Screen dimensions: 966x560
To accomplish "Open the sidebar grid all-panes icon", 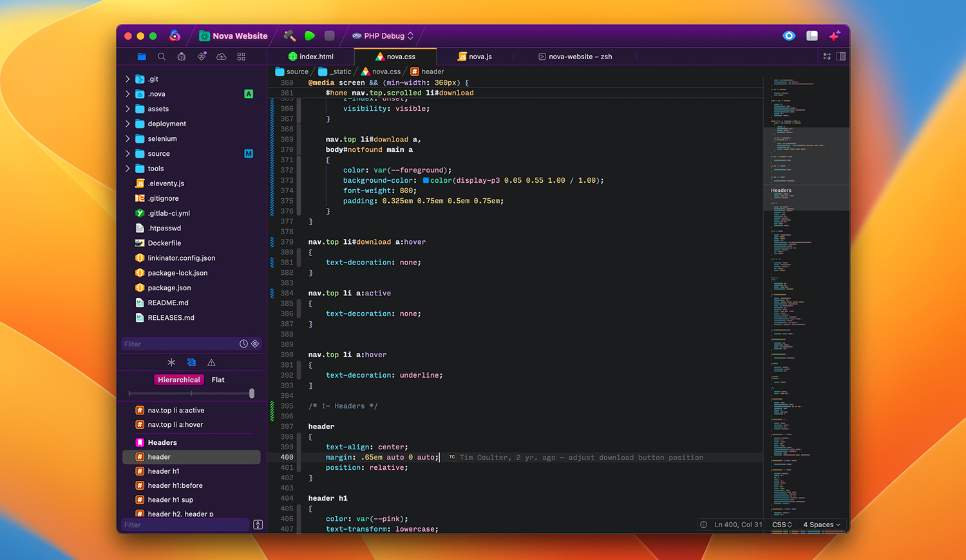I will pyautogui.click(x=241, y=57).
